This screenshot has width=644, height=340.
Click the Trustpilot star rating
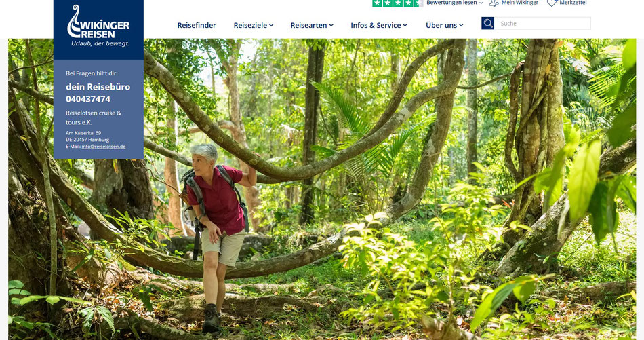coord(397,3)
